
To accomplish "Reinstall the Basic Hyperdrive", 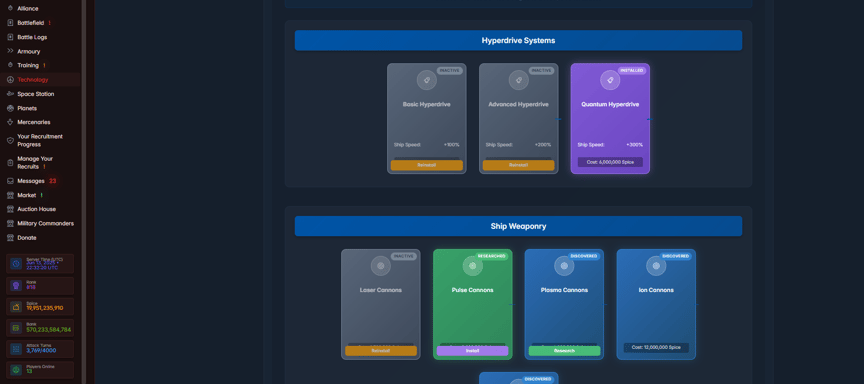I will pyautogui.click(x=426, y=165).
